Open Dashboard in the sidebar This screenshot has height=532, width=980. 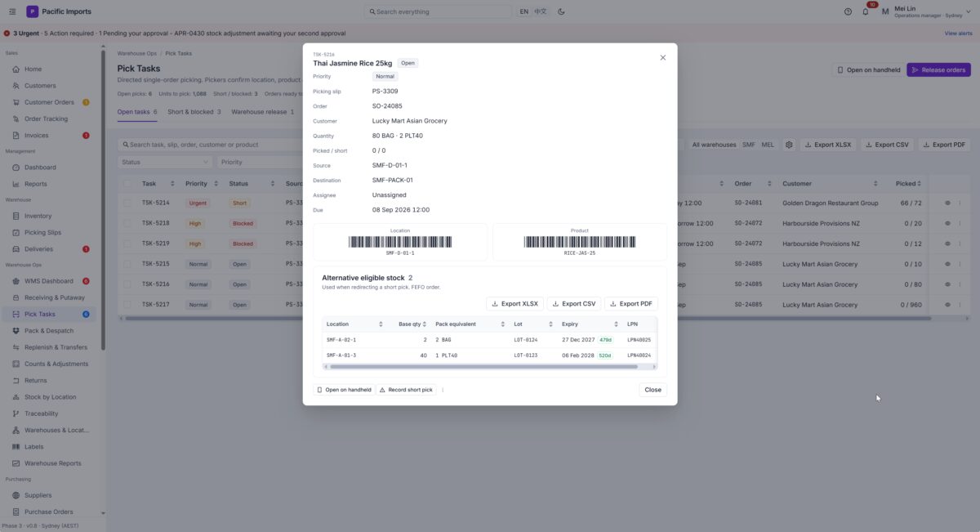pyautogui.click(x=48, y=168)
